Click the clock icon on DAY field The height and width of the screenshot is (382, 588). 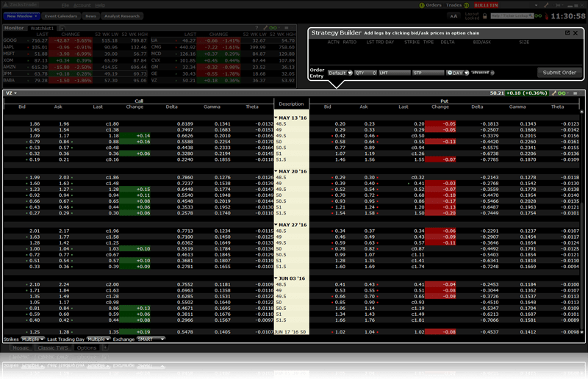pyautogui.click(x=450, y=73)
